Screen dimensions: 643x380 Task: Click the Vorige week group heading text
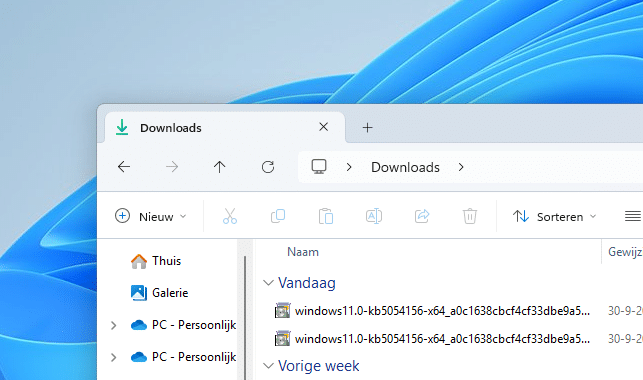tap(319, 366)
